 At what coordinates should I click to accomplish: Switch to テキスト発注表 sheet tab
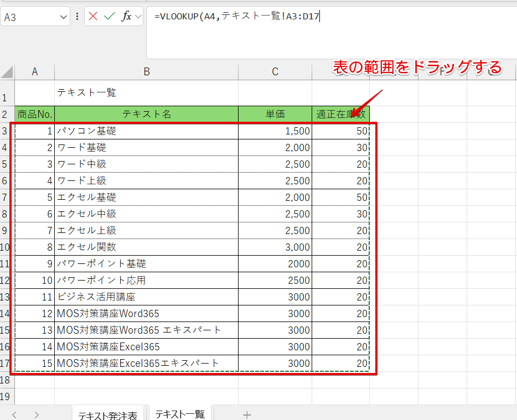[108, 414]
